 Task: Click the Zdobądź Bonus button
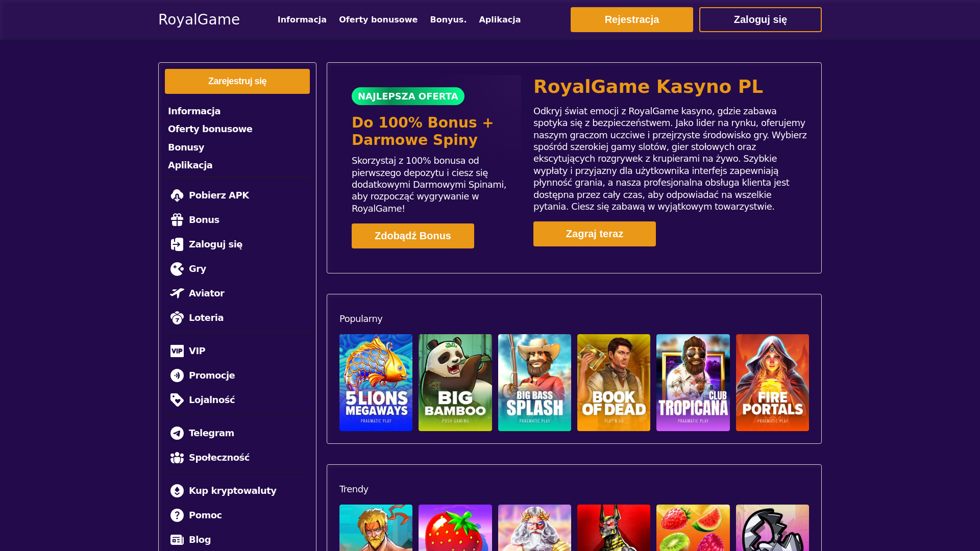pos(413,236)
